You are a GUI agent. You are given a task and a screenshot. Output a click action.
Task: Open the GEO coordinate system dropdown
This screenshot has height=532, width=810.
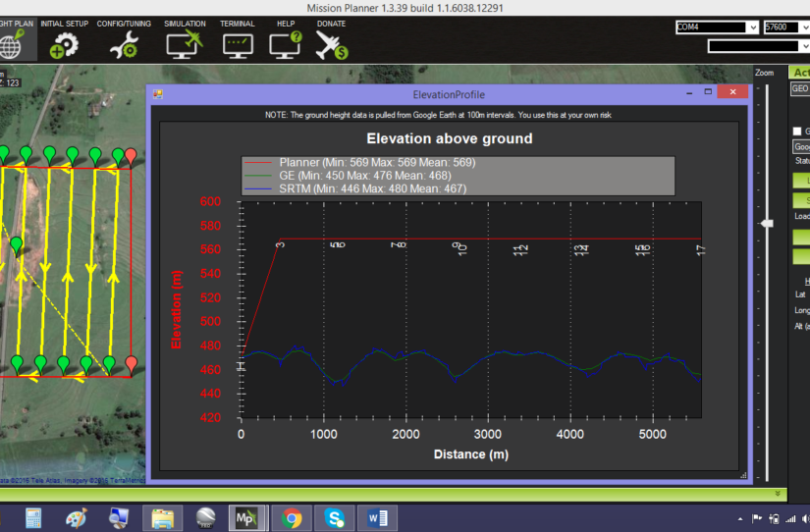[800, 88]
